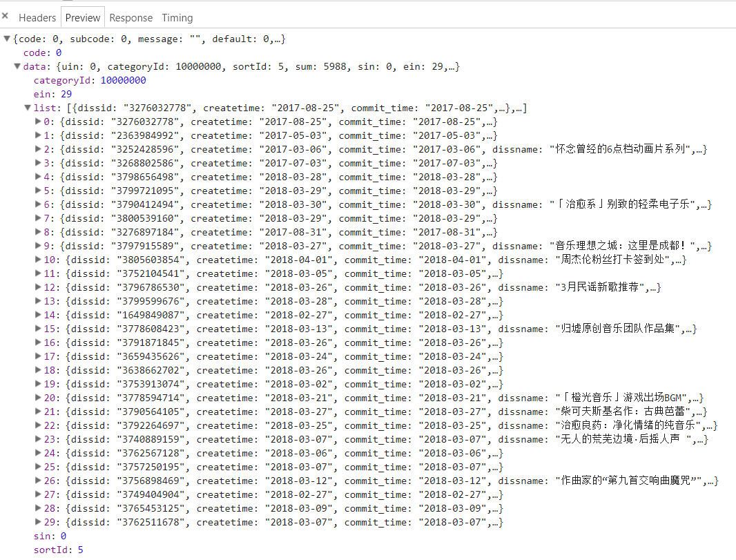Expand list item 1 with dissid 2363984992
The width and height of the screenshot is (736, 560).
[x=38, y=135]
